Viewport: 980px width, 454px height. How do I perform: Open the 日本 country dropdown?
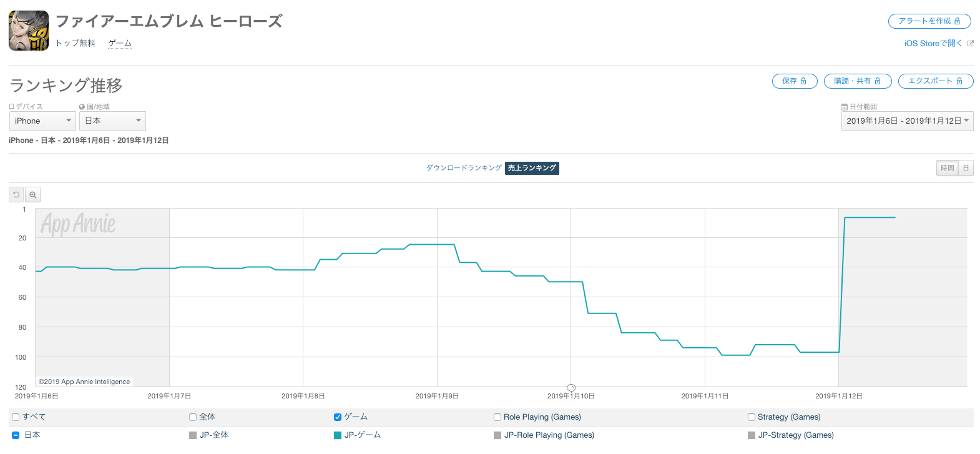pos(112,121)
